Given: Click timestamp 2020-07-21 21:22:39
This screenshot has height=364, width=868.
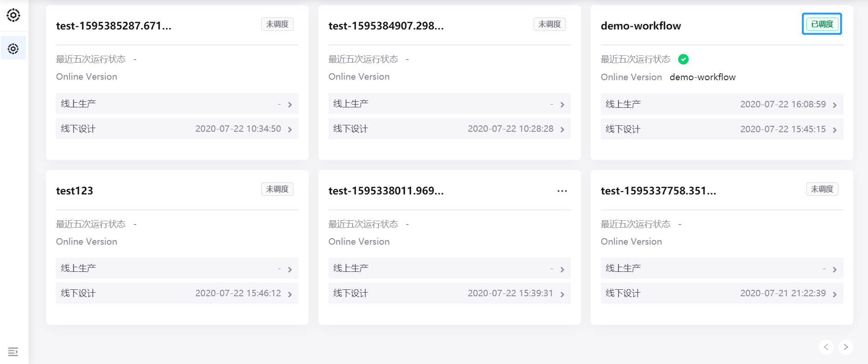Looking at the screenshot, I should tap(783, 293).
